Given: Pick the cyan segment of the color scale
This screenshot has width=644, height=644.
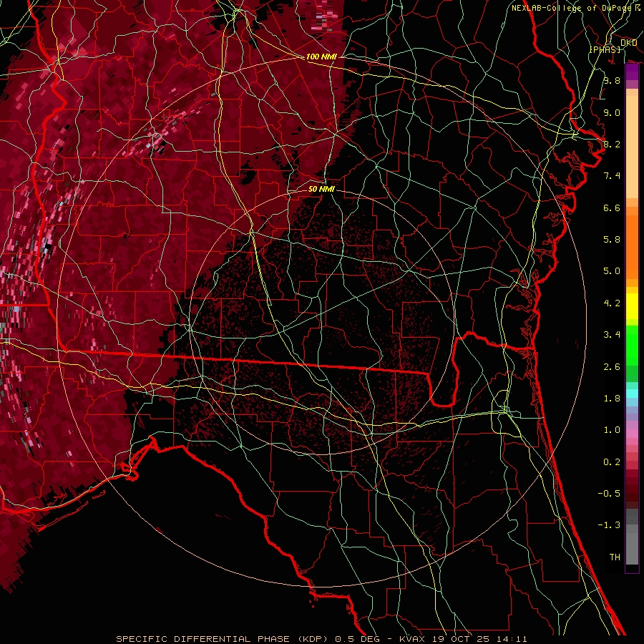Looking at the screenshot, I should tap(632, 393).
